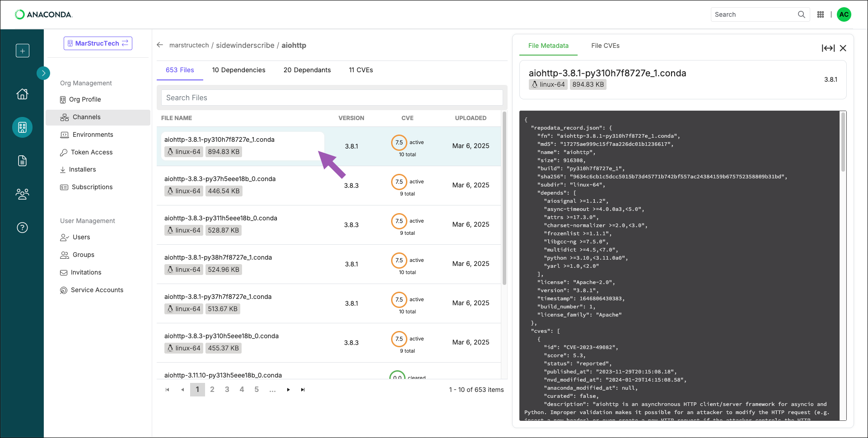Select file aiohttp-3.8.1-py37h7f8727e_1.conda
Viewport: 868px width, 438px height.
click(x=218, y=297)
